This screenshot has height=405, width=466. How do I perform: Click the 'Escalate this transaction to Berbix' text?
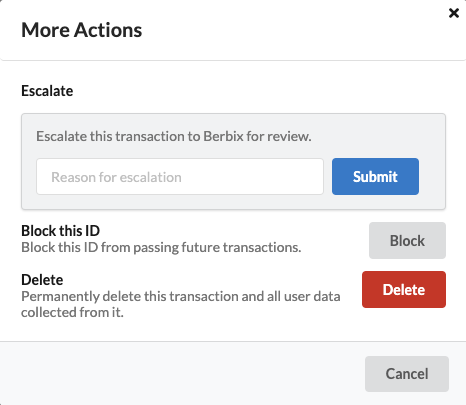point(174,136)
